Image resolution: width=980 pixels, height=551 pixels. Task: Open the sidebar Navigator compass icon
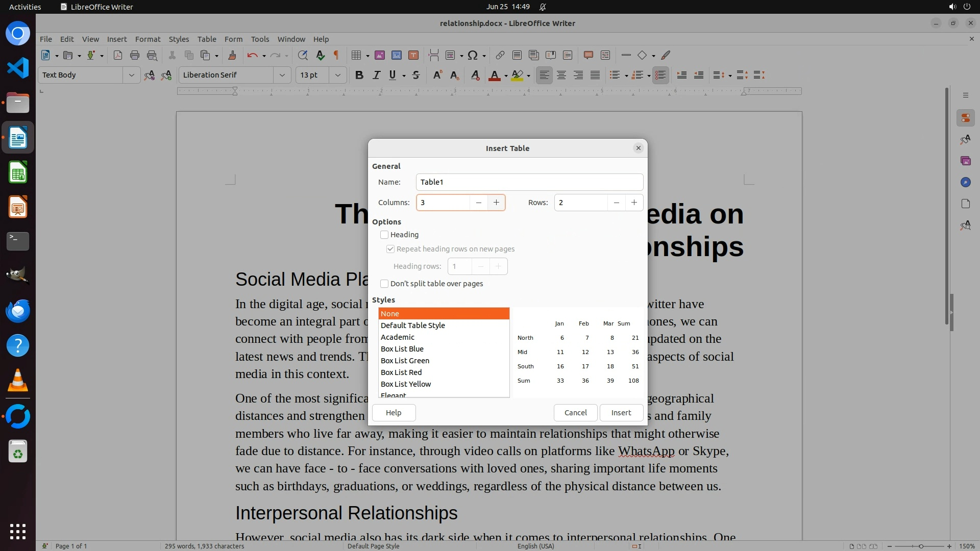[x=965, y=182]
